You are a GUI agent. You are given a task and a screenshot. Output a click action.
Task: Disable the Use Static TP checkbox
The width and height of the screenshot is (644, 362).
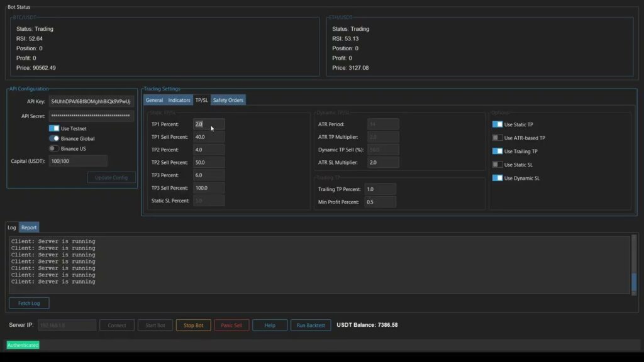(x=496, y=124)
